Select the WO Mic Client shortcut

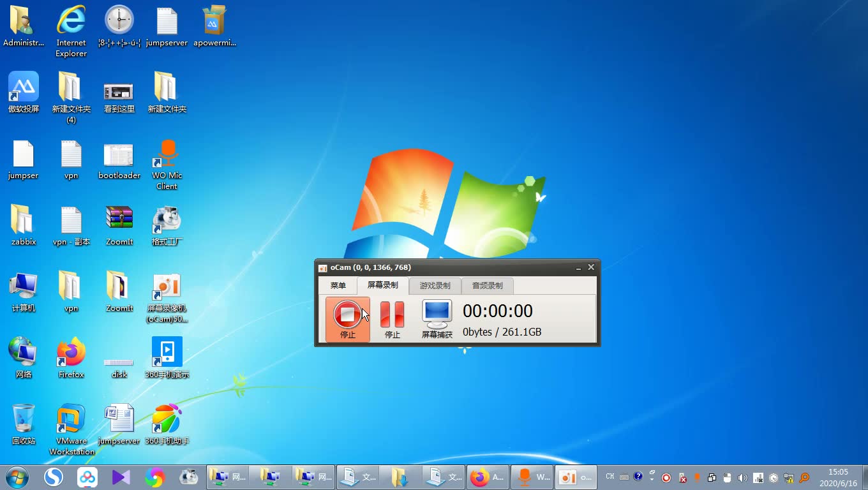(167, 165)
